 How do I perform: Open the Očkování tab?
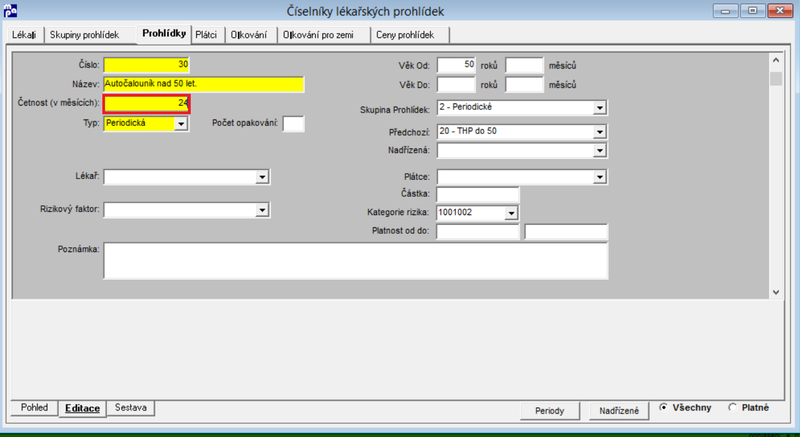tap(249, 35)
